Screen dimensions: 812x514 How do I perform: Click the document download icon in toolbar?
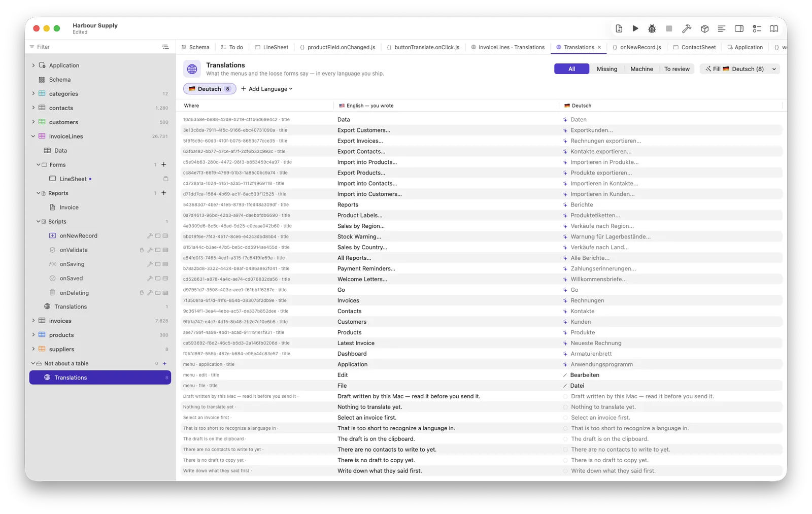619,28
